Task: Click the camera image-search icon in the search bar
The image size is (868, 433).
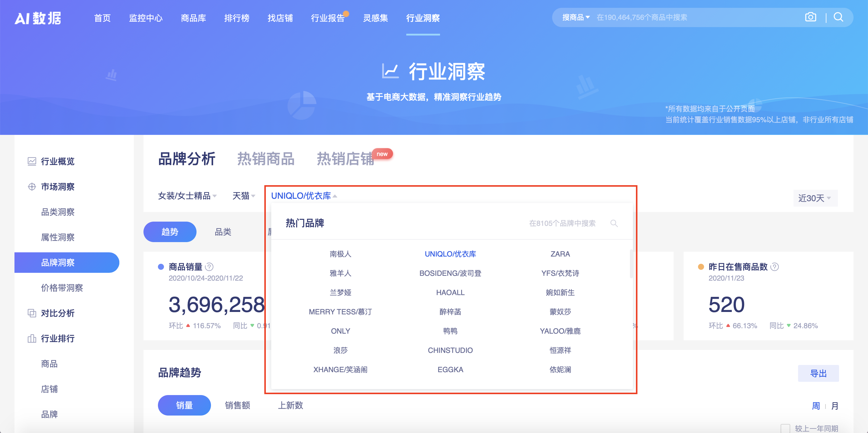Action: tap(810, 17)
